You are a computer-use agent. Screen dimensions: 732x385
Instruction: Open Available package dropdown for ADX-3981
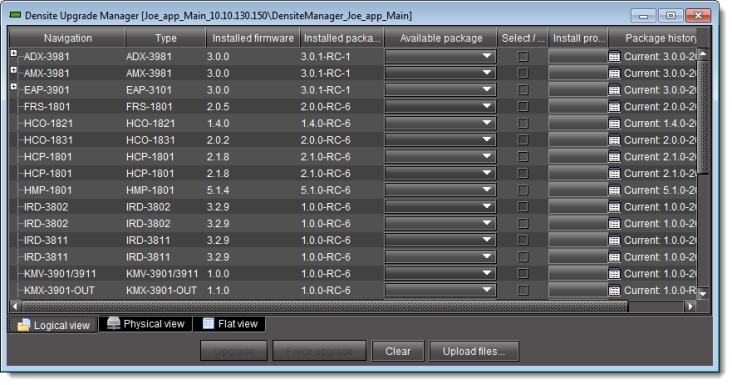click(x=440, y=56)
